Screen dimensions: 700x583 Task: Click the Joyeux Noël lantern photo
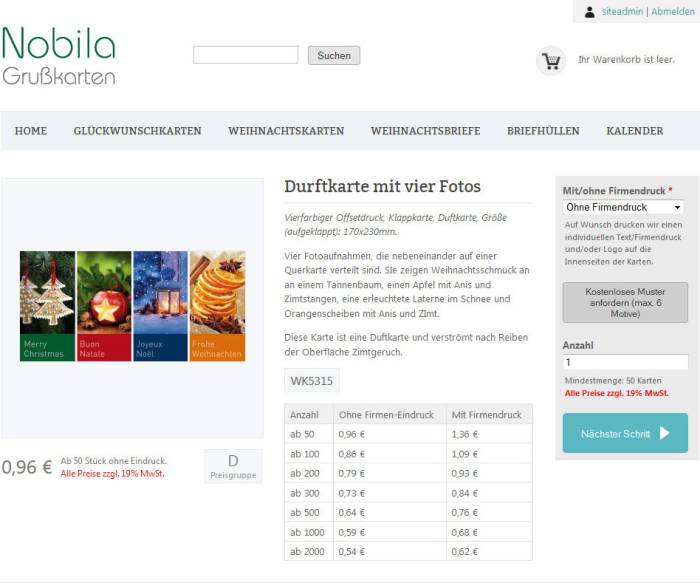point(161,306)
